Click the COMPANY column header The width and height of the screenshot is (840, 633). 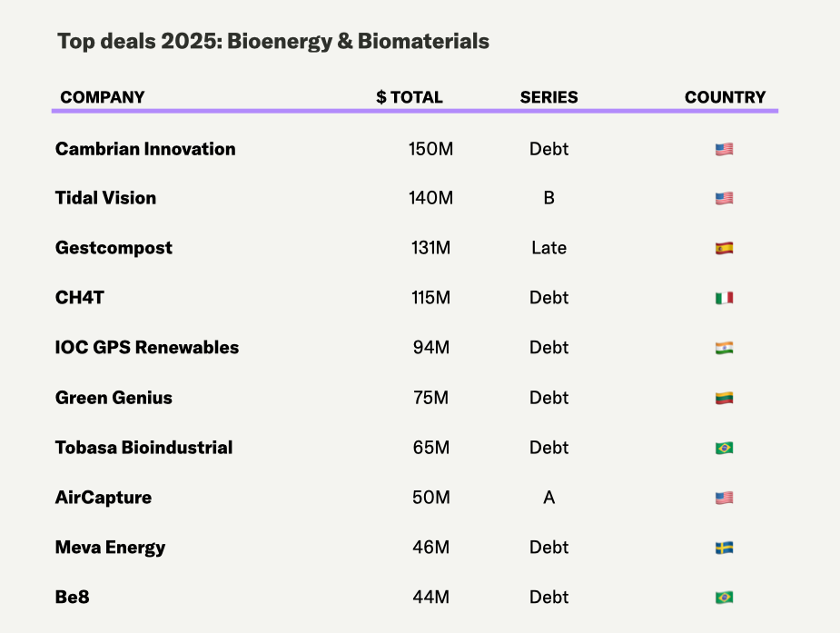pos(103,97)
